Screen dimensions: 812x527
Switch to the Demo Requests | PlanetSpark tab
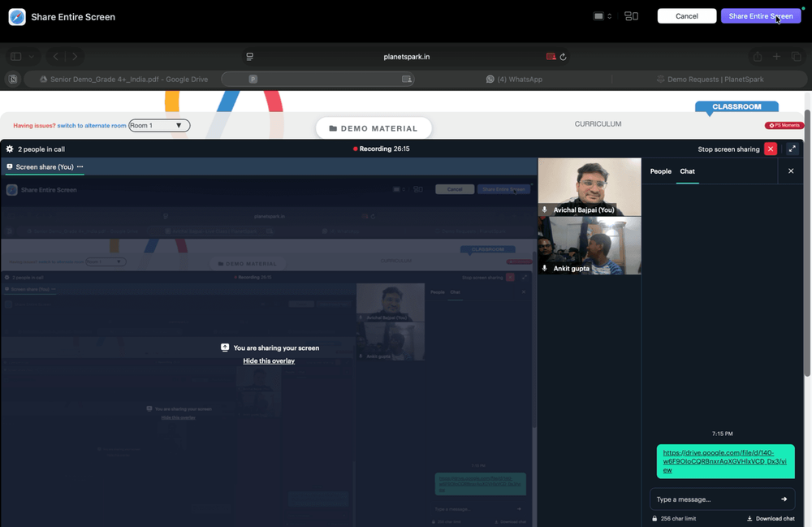point(710,80)
